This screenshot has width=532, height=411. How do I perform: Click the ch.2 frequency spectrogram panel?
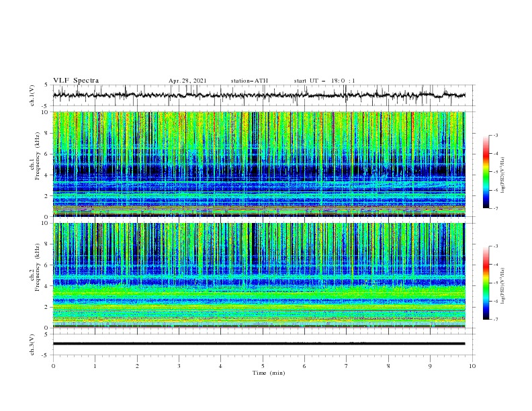(259, 275)
